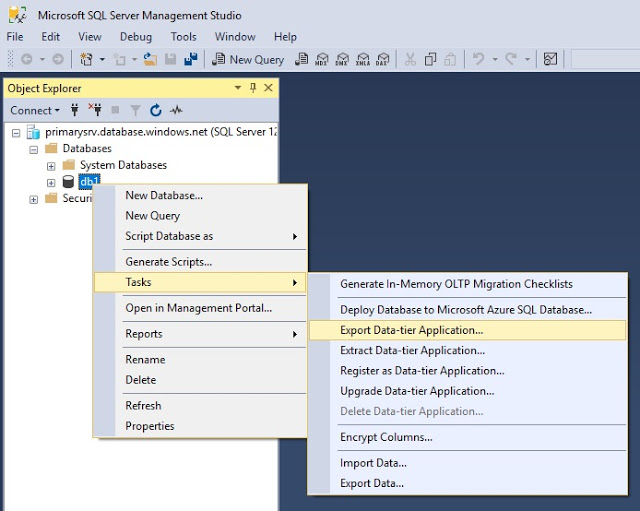Open the Object Explorer window position dropdown

click(238, 88)
